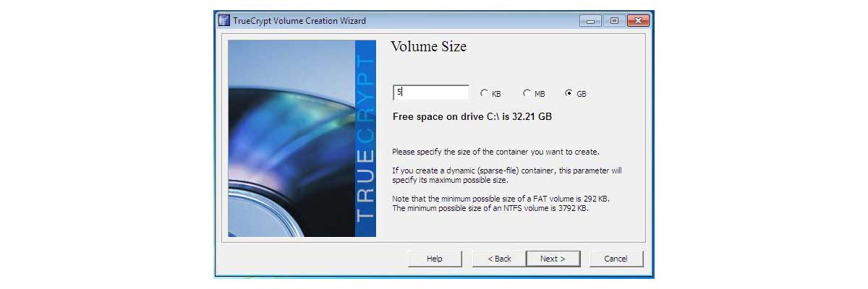Continue with the Next button
The height and width of the screenshot is (289, 868).
(x=553, y=258)
